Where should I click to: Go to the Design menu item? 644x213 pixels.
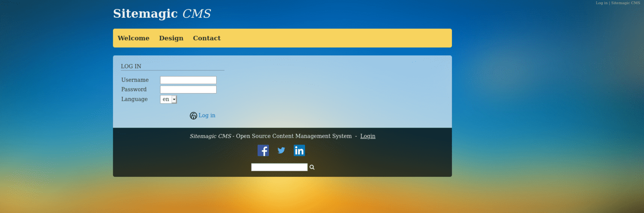pos(171,38)
